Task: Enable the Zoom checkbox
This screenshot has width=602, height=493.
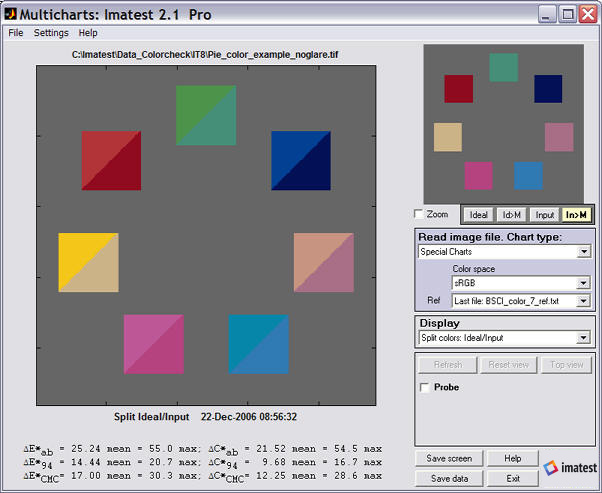Action: [418, 214]
